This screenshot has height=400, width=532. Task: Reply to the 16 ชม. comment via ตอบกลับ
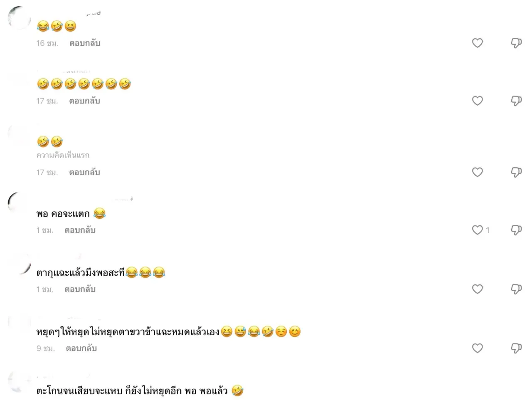[x=85, y=43]
